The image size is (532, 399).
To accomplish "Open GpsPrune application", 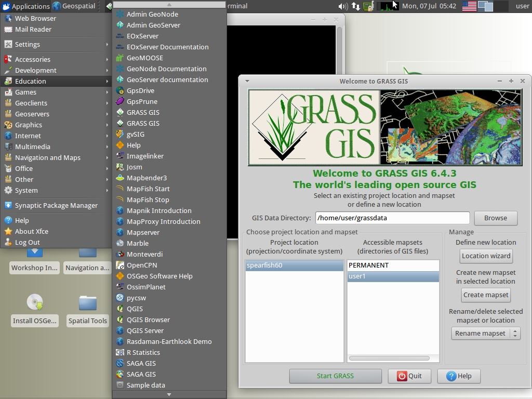I will 169,101.
